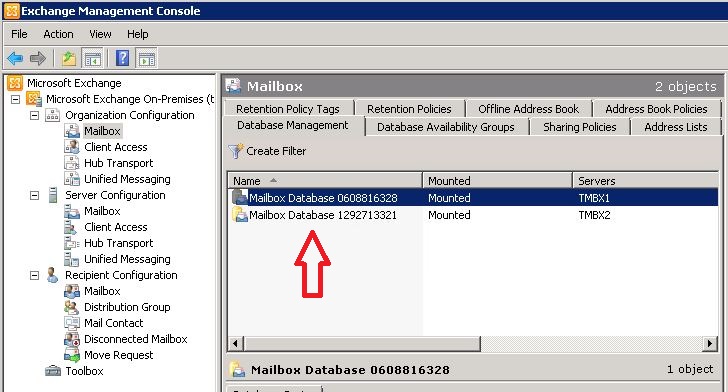The height and width of the screenshot is (392, 728).
Task: Select the Database Management tab
Action: pyautogui.click(x=292, y=125)
